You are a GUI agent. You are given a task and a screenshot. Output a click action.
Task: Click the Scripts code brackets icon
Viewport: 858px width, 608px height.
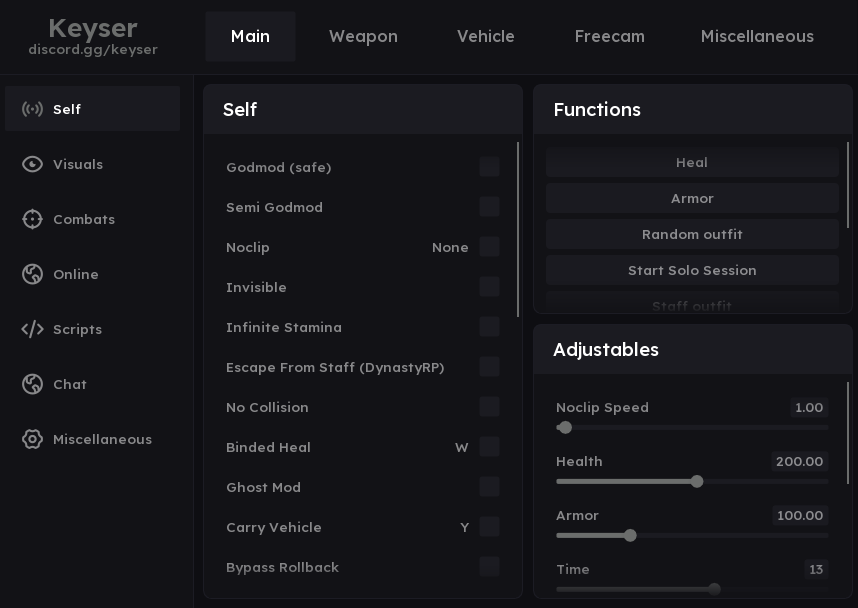32,329
